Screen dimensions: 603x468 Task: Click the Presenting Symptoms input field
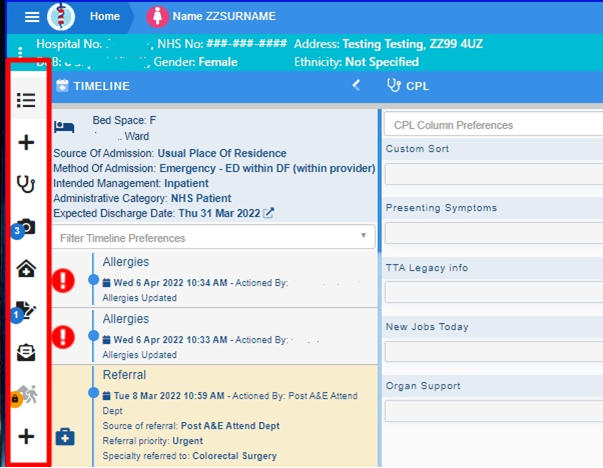coord(494,233)
